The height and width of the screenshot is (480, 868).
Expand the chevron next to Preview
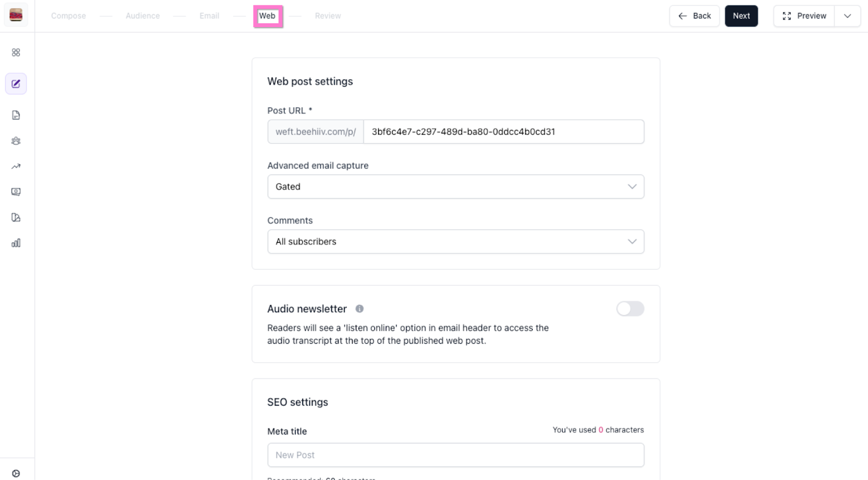(847, 16)
